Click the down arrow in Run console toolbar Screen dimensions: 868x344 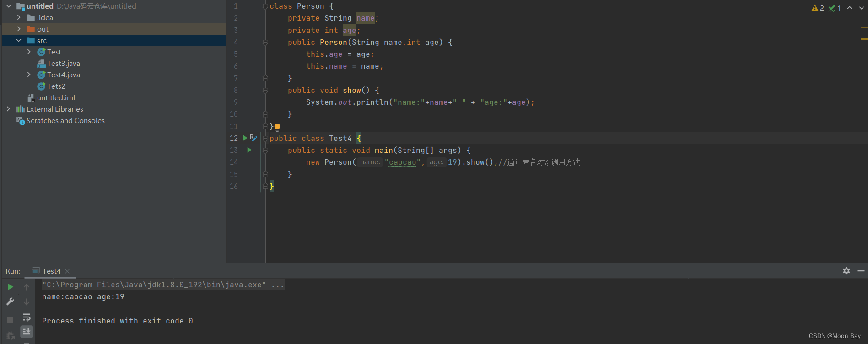tap(27, 302)
